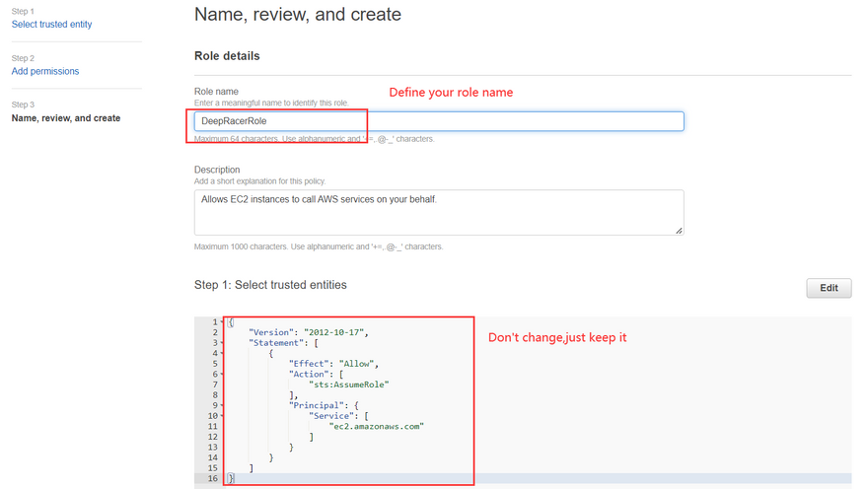This screenshot has width=868, height=489.
Task: Click the "Allow" effect value in JSON
Action: coord(357,364)
